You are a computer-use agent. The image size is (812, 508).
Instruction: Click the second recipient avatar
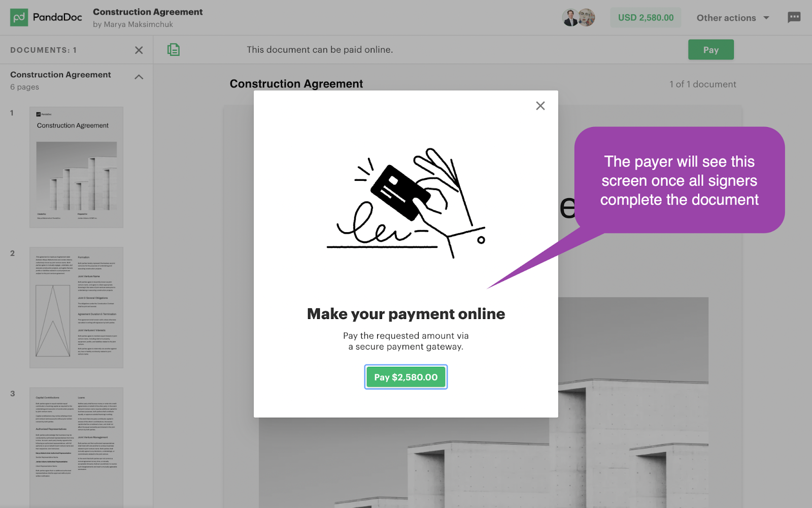(587, 18)
